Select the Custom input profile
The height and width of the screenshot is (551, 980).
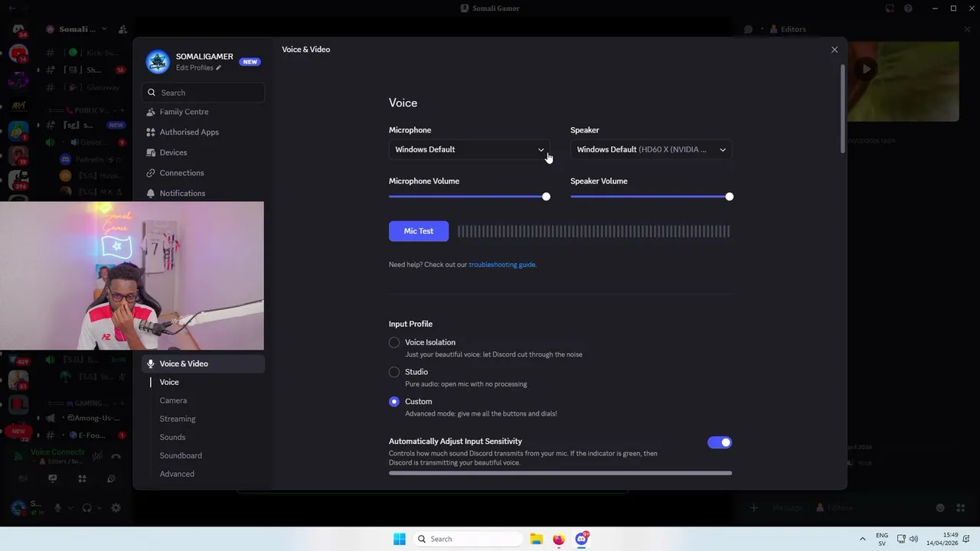tap(394, 402)
